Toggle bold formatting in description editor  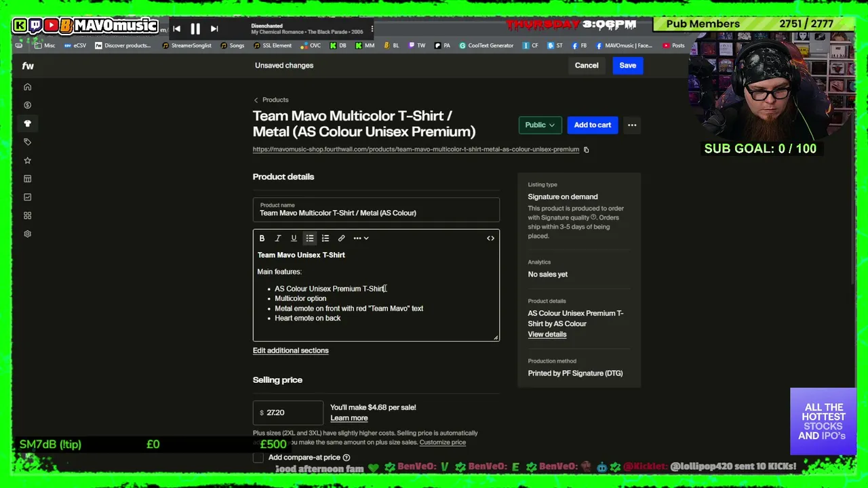[262, 238]
